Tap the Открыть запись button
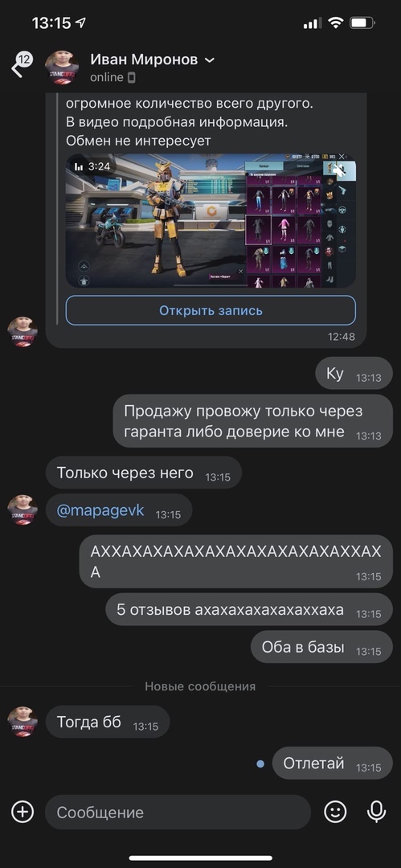The image size is (401, 868). pos(211,310)
